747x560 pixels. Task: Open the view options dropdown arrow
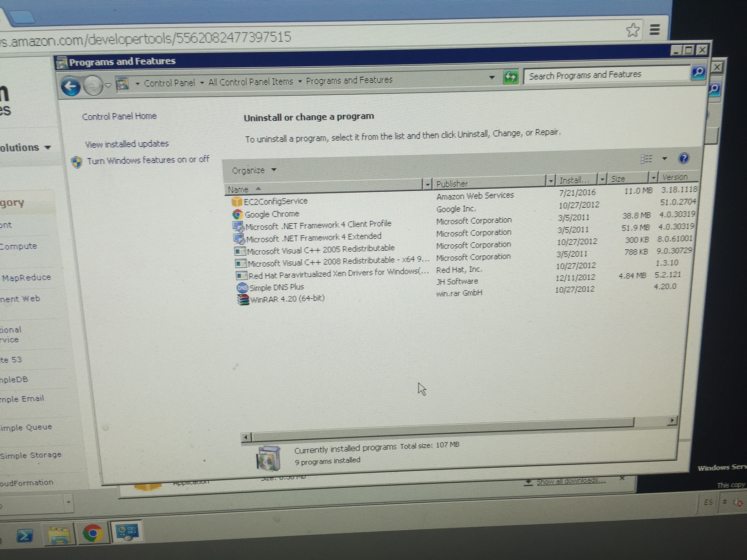coord(665,158)
